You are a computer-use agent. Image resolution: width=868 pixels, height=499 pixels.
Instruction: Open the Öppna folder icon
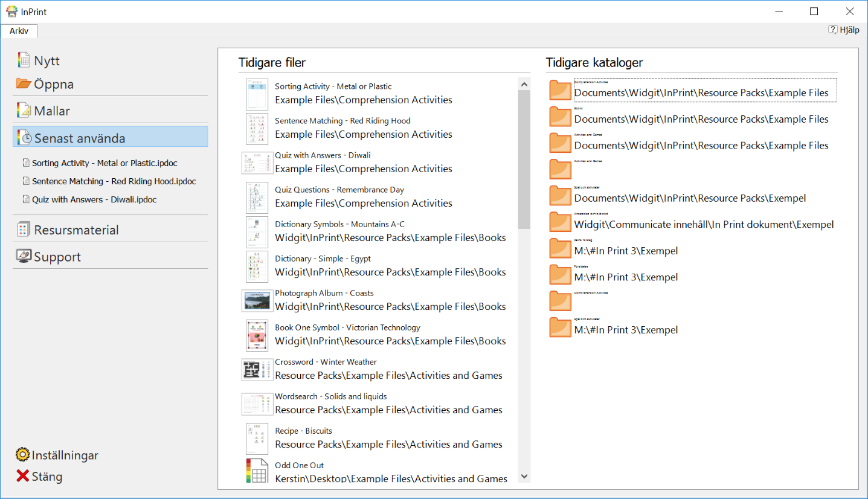24,84
